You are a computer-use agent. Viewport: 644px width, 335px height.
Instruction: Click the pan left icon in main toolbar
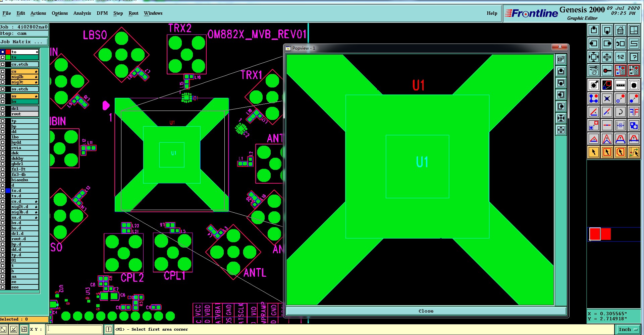[594, 44]
